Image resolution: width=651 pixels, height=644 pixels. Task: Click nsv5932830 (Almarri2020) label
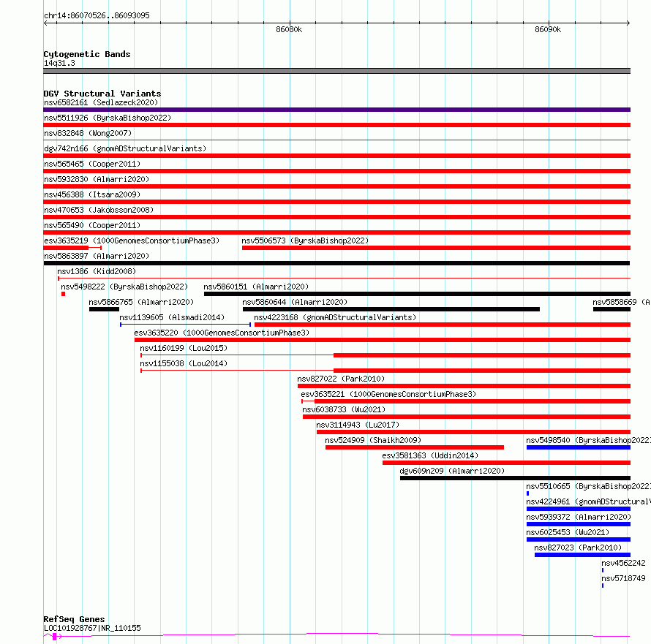97,179
